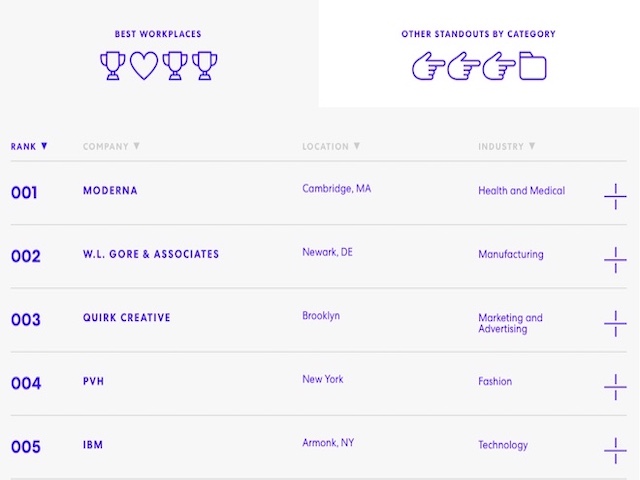Expand W.L. Gore & Associates details
Viewport: 640px width, 480px height.
[x=615, y=260]
